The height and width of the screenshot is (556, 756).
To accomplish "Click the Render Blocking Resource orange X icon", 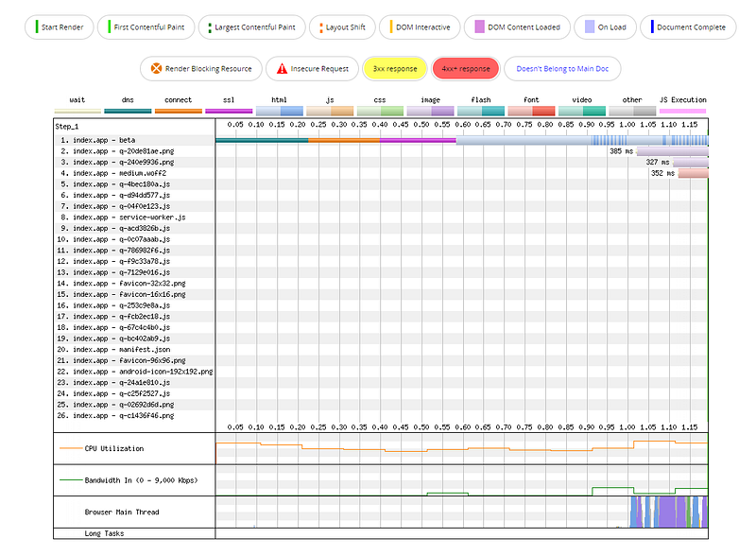I will coord(156,68).
